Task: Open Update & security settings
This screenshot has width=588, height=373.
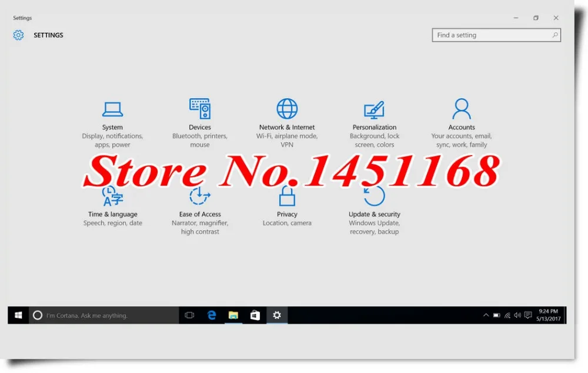Action: [x=374, y=211]
